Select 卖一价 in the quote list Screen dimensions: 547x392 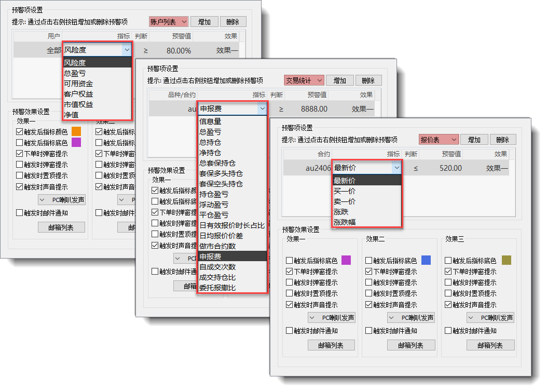(367, 201)
